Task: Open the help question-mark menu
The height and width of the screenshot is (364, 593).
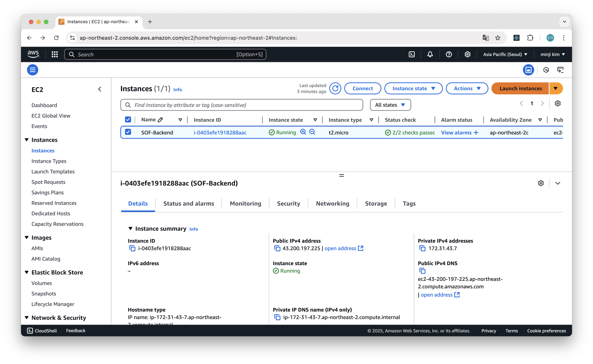Action: click(x=449, y=54)
